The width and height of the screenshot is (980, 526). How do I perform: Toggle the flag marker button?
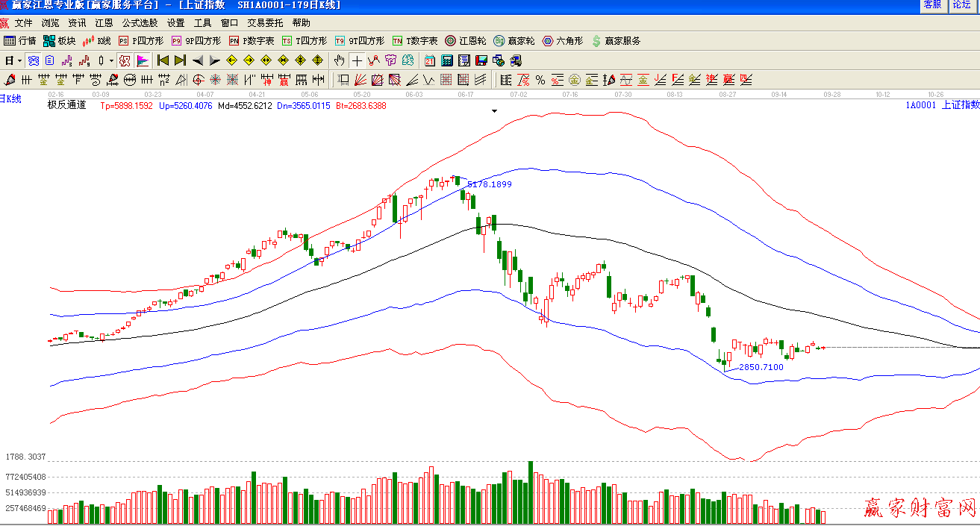point(143,60)
